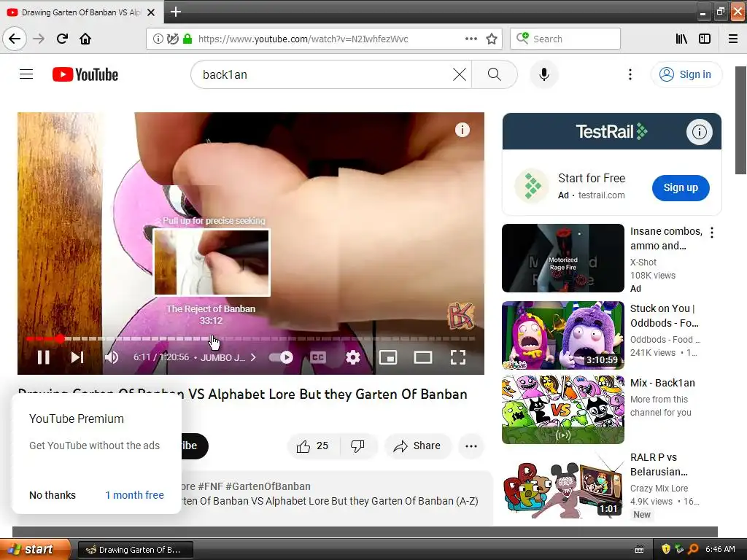Screen dimensions: 747x560
Task: Clear the YouTube search query
Action: pyautogui.click(x=460, y=74)
